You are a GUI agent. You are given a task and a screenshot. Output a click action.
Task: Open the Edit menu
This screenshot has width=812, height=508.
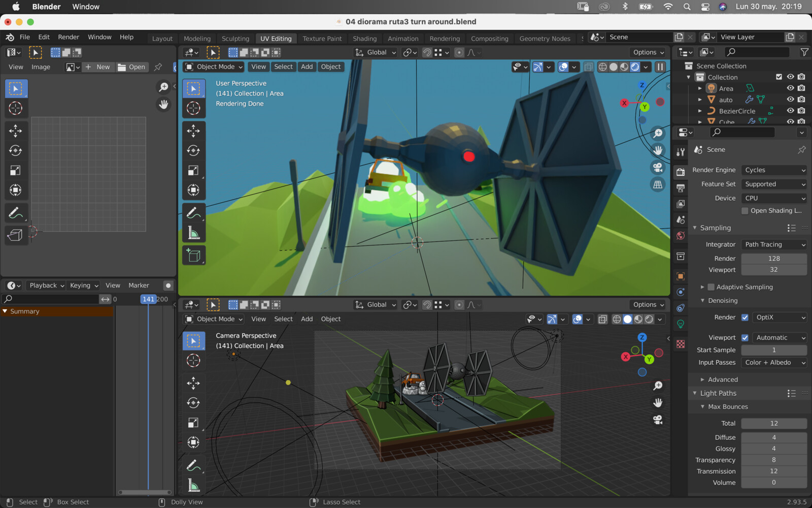(x=44, y=37)
